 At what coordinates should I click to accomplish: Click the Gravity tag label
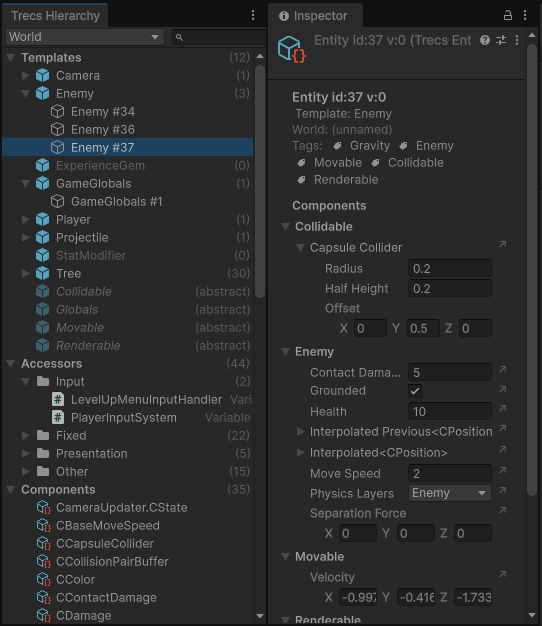pos(370,146)
